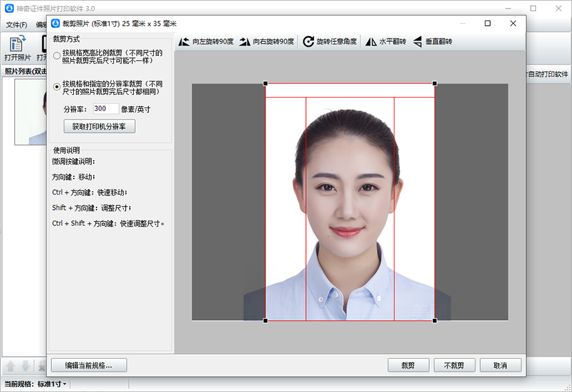The image size is (572, 392).
Task: Select crop by spec and resolution radio option
Action: pyautogui.click(x=57, y=87)
